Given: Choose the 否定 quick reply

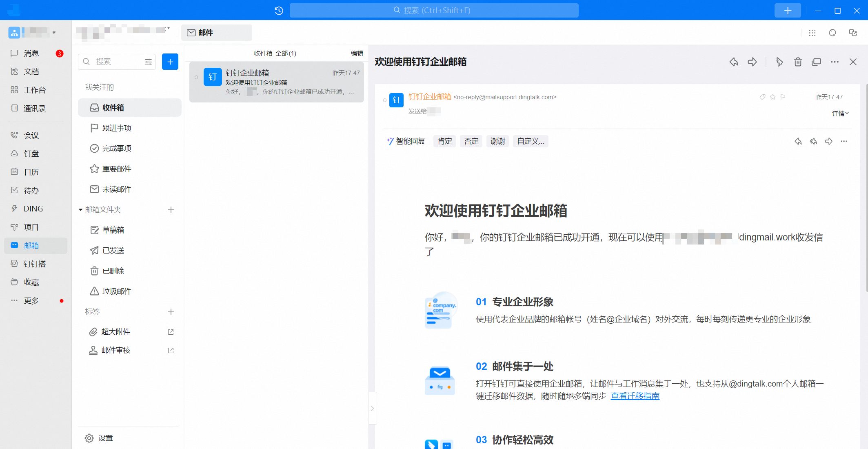Looking at the screenshot, I should pyautogui.click(x=471, y=141).
